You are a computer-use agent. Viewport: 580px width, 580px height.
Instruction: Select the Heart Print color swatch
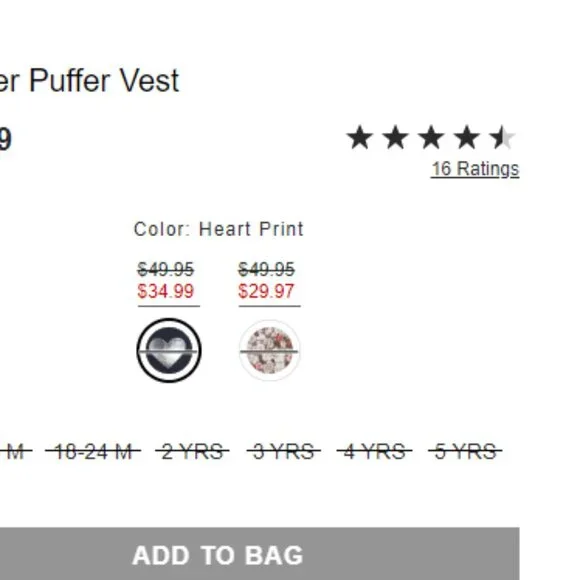[169, 350]
